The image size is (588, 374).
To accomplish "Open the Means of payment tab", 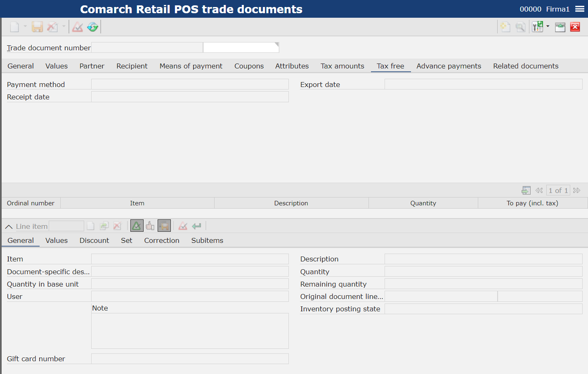I will click(191, 66).
